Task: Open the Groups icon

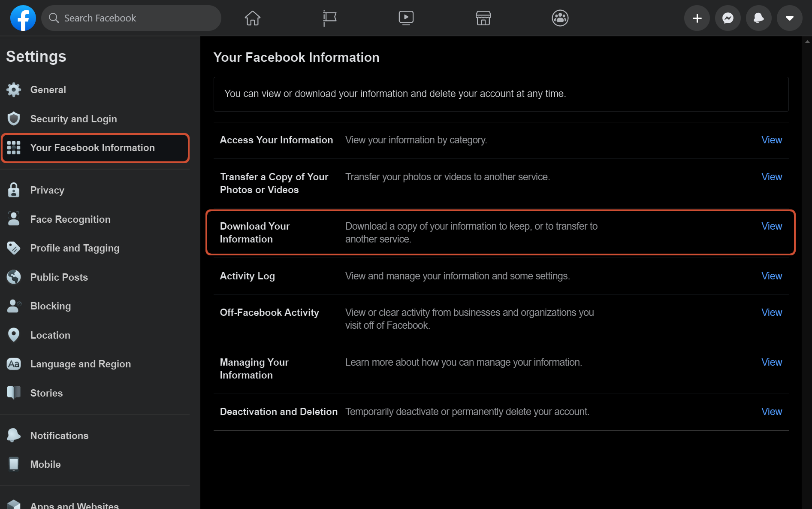Action: tap(560, 18)
